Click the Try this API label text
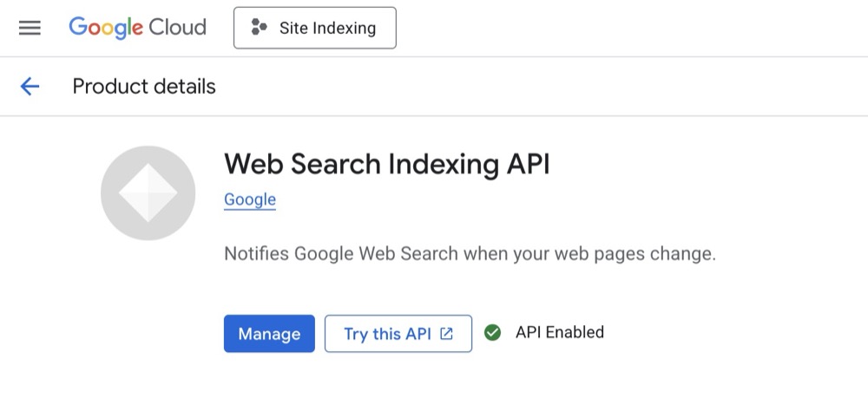Image resolution: width=868 pixels, height=404 pixels. pyautogui.click(x=387, y=334)
